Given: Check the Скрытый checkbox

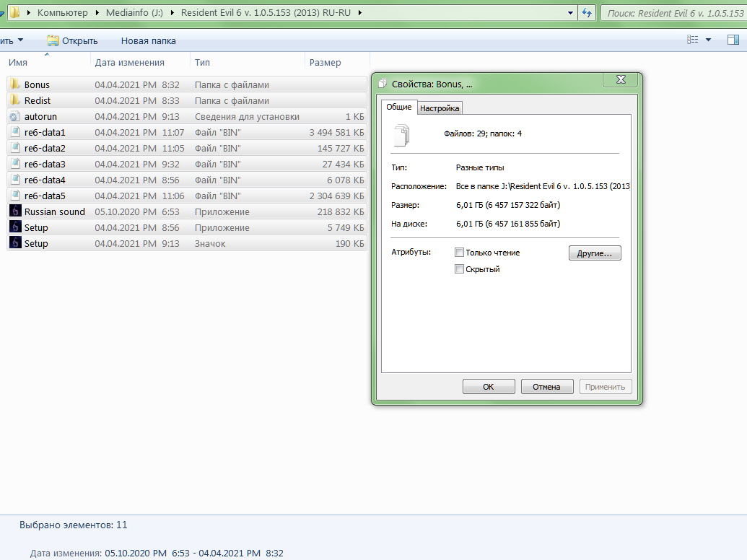Looking at the screenshot, I should (x=459, y=269).
